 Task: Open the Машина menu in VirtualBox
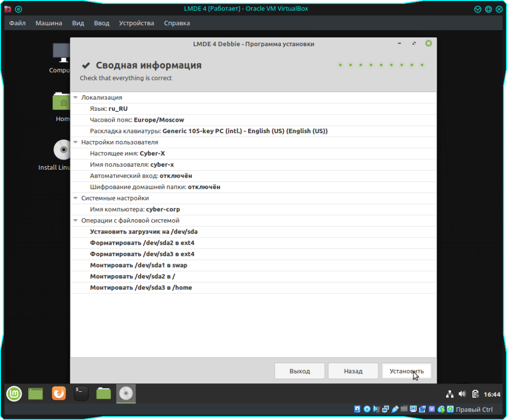pos(49,23)
